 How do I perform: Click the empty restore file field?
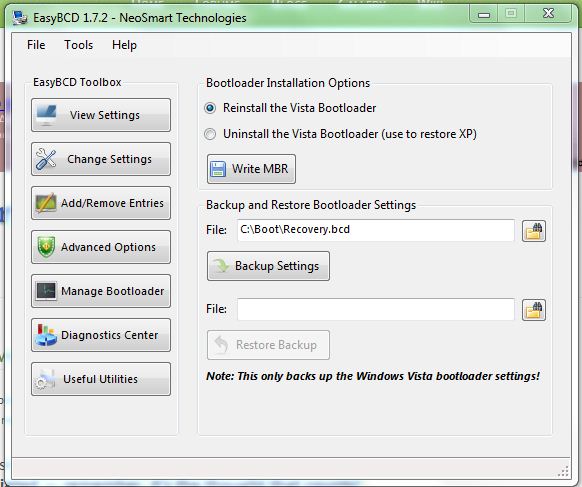coord(376,309)
